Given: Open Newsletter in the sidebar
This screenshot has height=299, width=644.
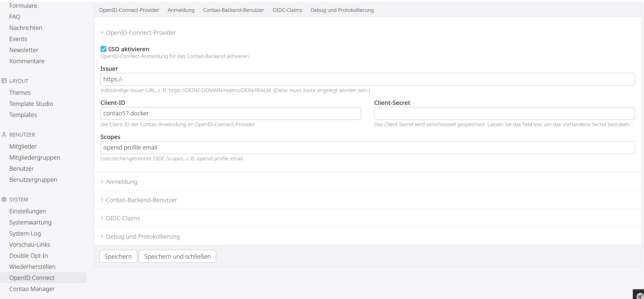Looking at the screenshot, I should tap(24, 50).
